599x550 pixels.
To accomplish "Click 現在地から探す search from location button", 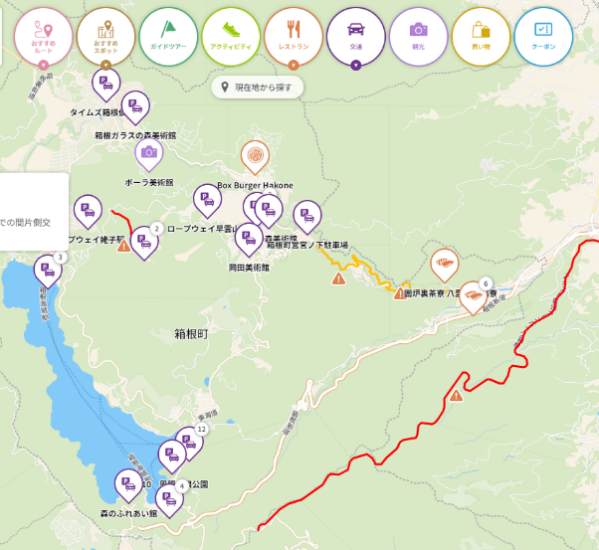I will point(257,87).
